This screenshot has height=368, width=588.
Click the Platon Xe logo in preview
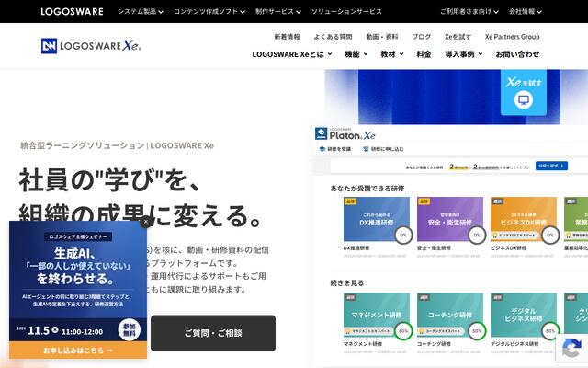click(x=345, y=134)
